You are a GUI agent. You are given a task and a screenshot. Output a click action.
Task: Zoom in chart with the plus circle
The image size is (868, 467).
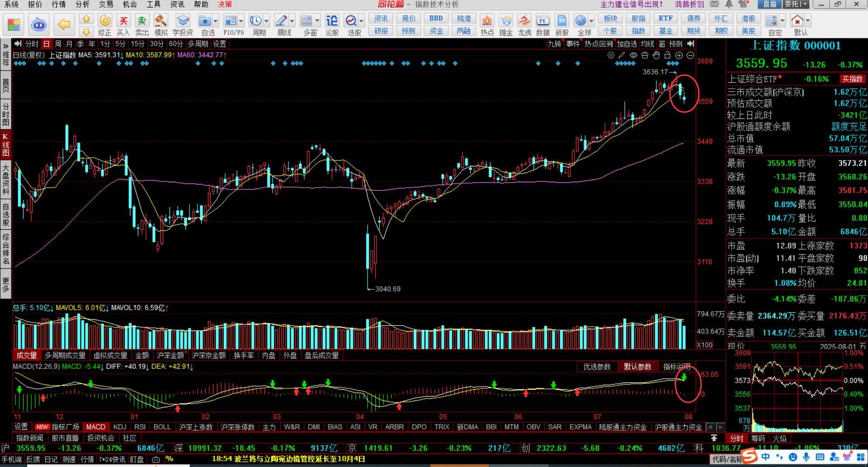tap(679, 55)
